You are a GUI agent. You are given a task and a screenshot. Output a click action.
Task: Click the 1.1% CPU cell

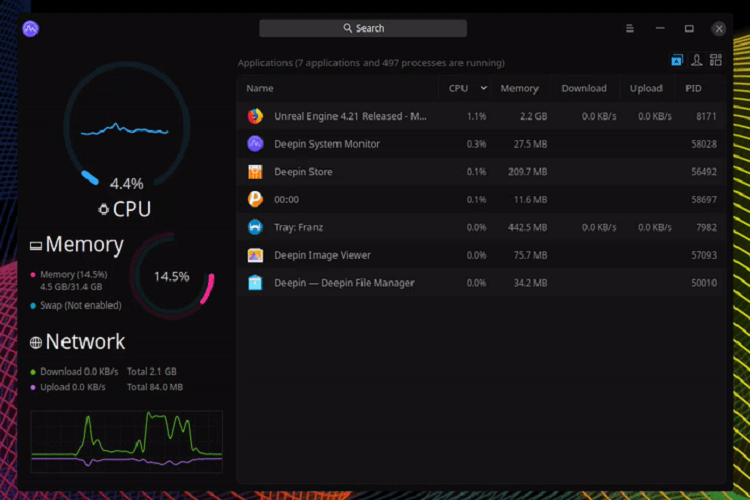476,116
